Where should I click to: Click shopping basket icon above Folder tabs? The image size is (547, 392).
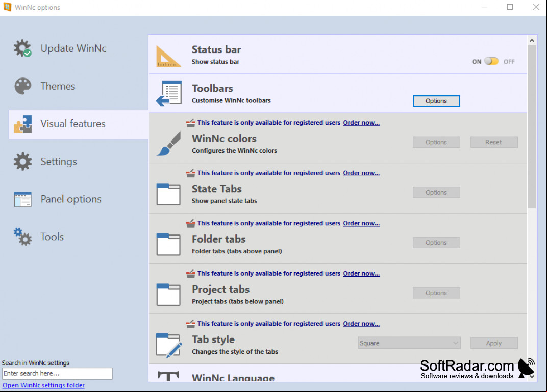(x=190, y=223)
